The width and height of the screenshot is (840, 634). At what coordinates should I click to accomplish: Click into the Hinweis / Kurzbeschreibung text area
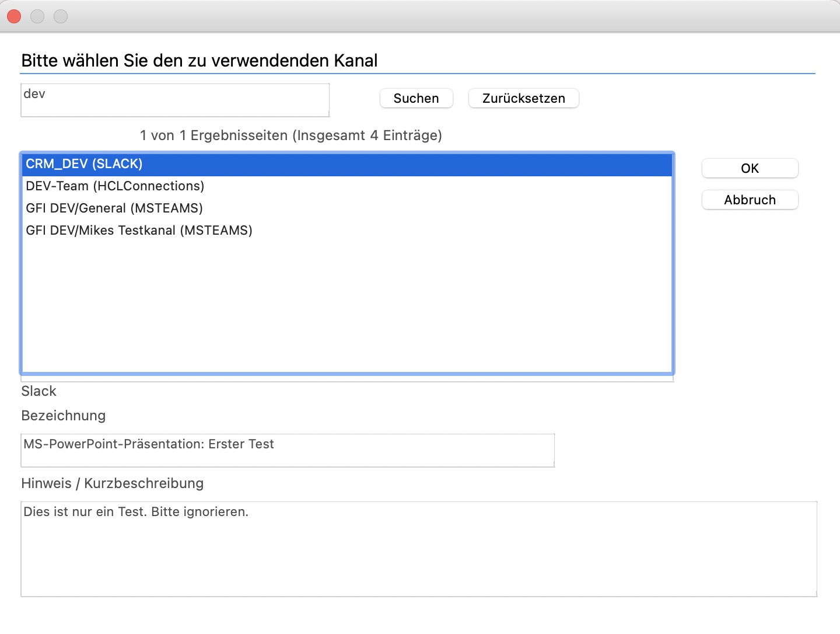pyautogui.click(x=419, y=549)
